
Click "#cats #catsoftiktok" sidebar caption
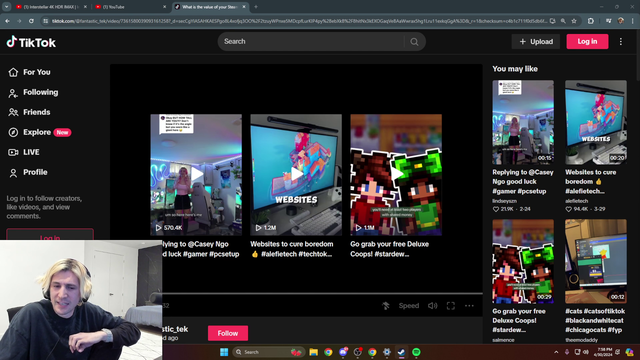(x=595, y=320)
